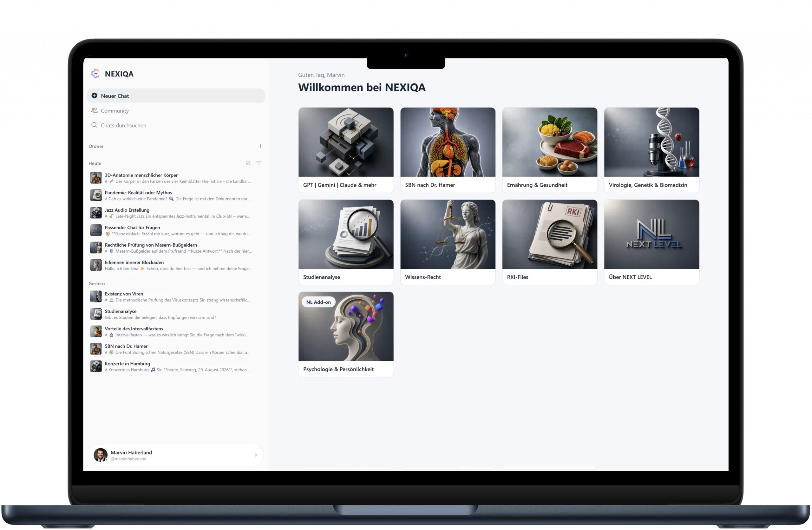812x530 pixels.
Task: Click the Marvin Haberland name in sidebar
Action: click(131, 452)
